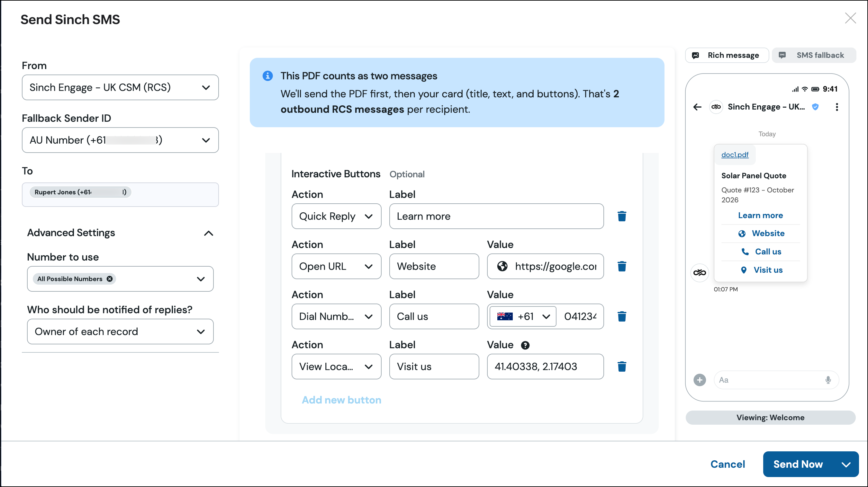The image size is (868, 487).
Task: Click the info icon in PDF notice
Action: [x=267, y=76]
